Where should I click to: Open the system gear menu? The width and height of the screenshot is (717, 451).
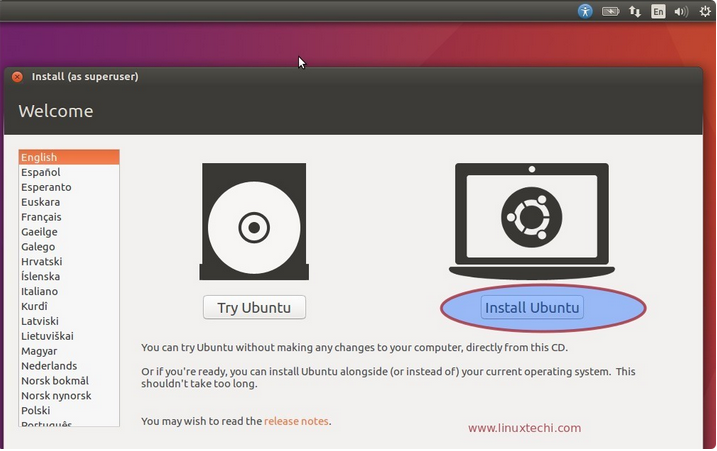[705, 11]
